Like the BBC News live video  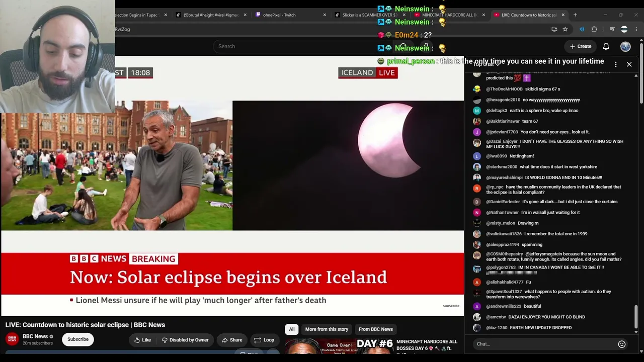click(142, 340)
